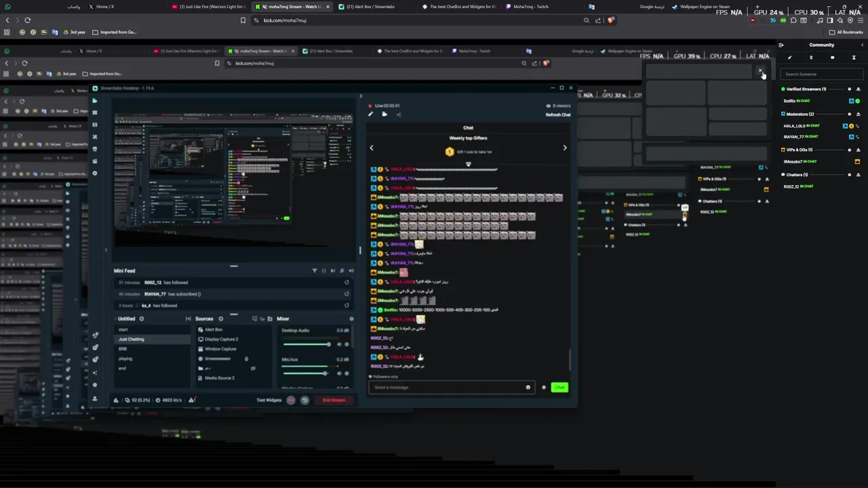The height and width of the screenshot is (488, 868).
Task: Show previous Weekly top Gifters entry
Action: 371,148
